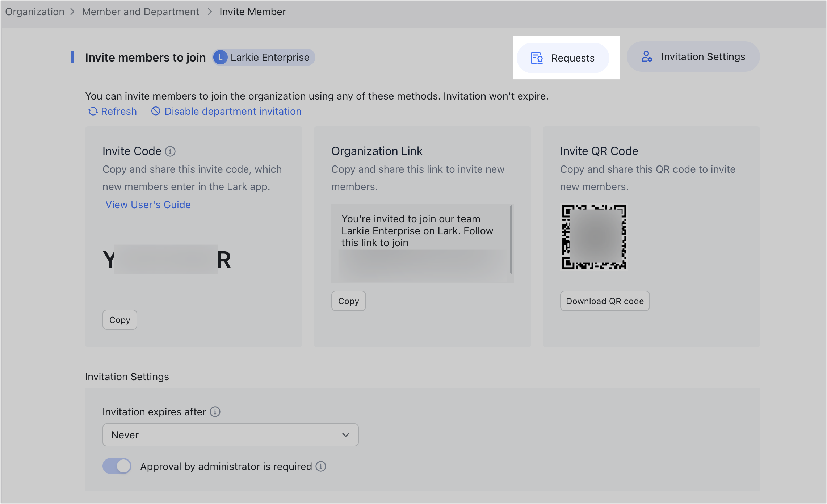Click the Invitation Settings section heading
827x504 pixels.
pos(127,377)
